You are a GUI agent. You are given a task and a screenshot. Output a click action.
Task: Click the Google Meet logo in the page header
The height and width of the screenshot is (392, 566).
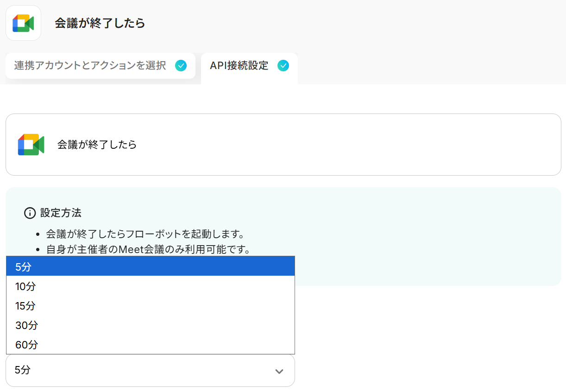pos(23,23)
